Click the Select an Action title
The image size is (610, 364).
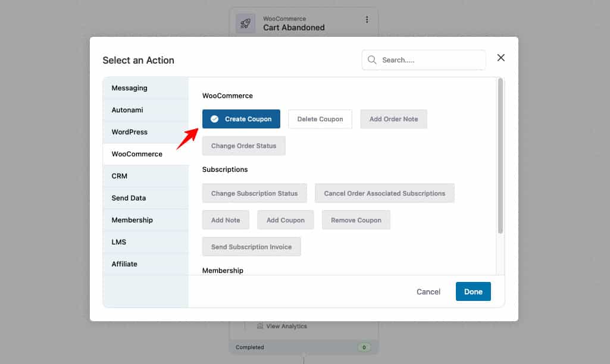coord(139,60)
